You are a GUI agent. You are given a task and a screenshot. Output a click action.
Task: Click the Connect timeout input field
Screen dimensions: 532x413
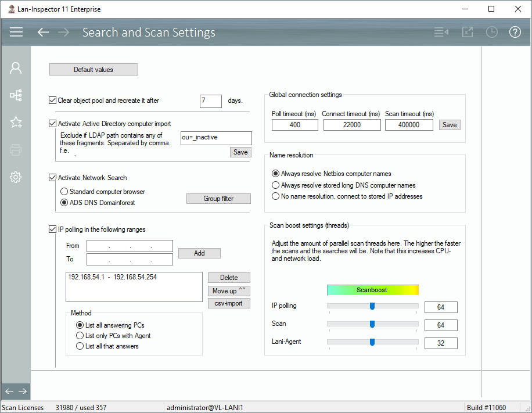351,125
